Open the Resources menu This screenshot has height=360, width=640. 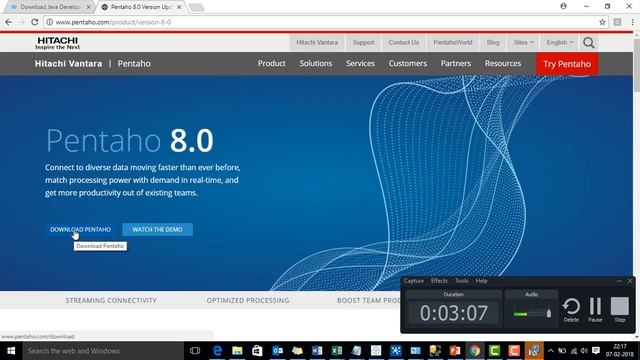503,63
